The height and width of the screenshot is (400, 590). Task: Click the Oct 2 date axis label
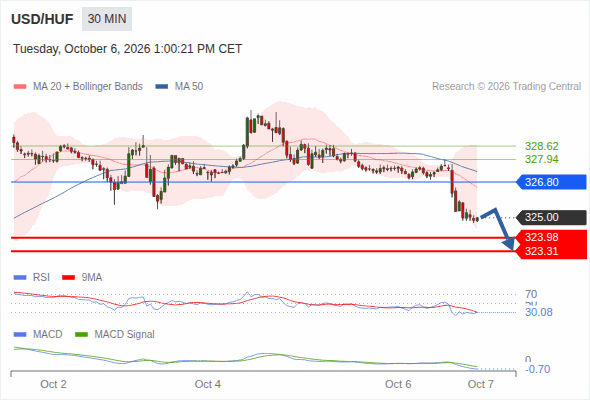click(53, 384)
